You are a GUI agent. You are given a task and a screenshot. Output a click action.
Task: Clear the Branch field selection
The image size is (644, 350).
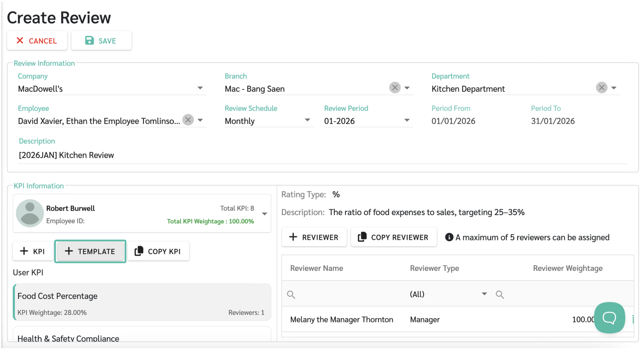click(395, 88)
